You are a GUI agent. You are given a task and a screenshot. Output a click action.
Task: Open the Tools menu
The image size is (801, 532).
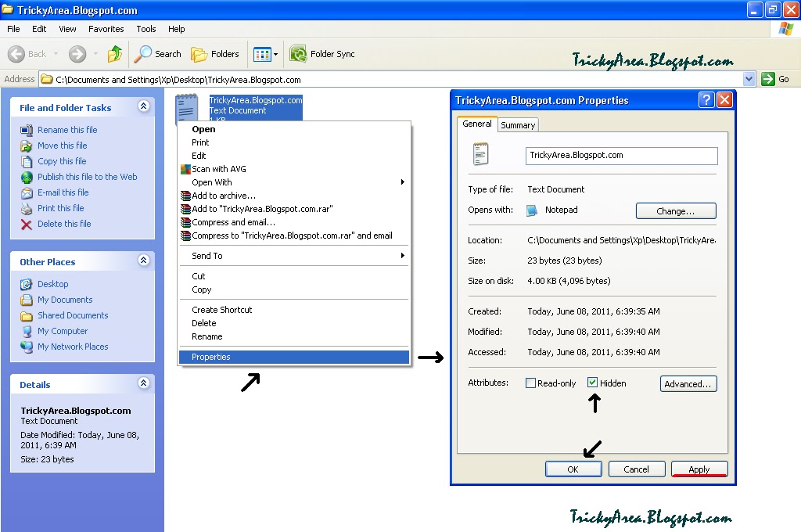[x=146, y=29]
